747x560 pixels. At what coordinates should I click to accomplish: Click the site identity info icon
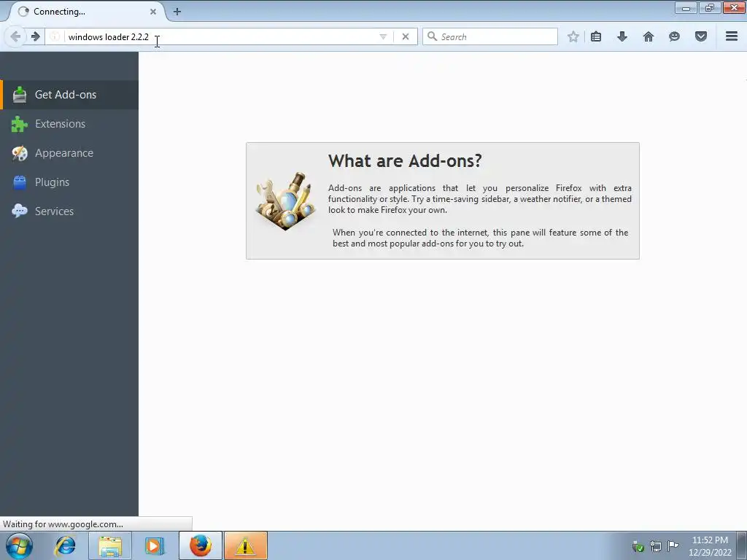pyautogui.click(x=55, y=36)
